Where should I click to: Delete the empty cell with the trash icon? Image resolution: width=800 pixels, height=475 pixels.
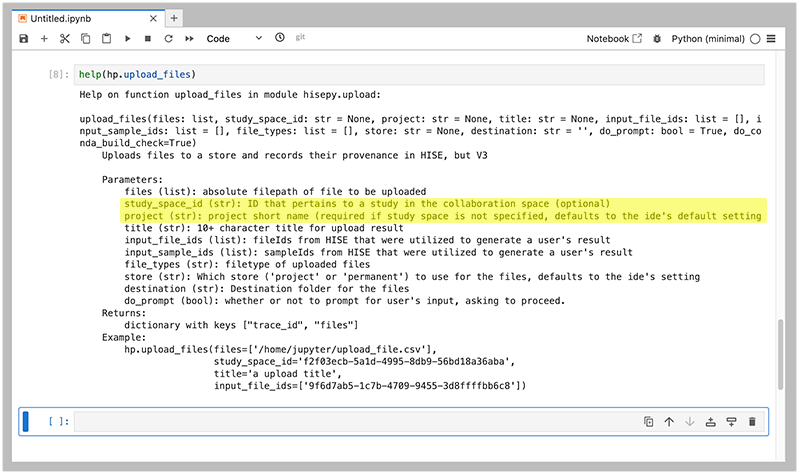[x=752, y=422]
